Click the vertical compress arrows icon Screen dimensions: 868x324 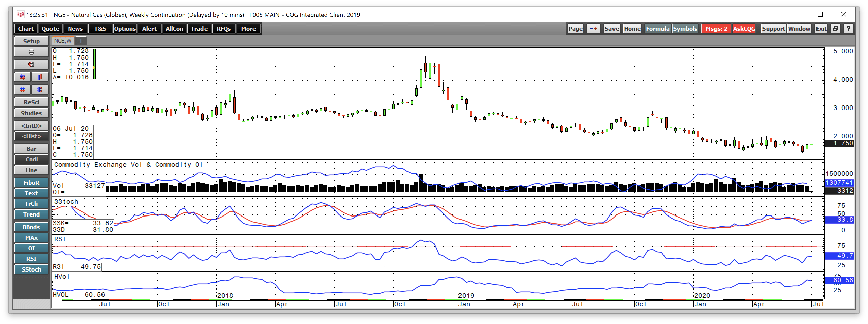pos(40,90)
